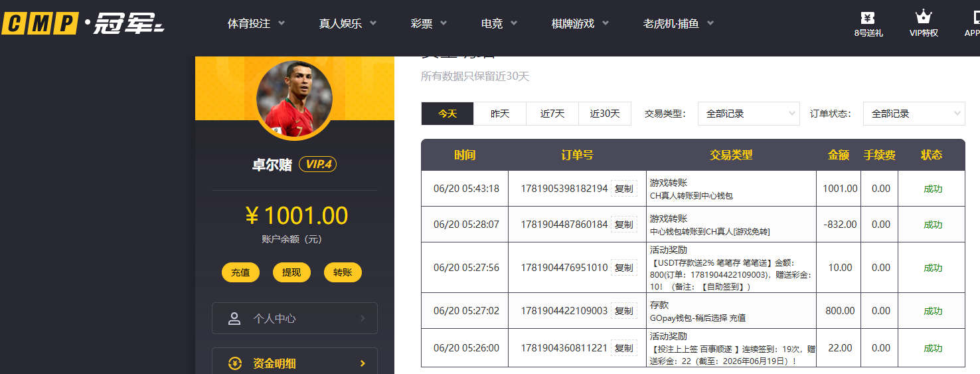
Task: Open the 交易类型 dropdown
Action: point(748,114)
